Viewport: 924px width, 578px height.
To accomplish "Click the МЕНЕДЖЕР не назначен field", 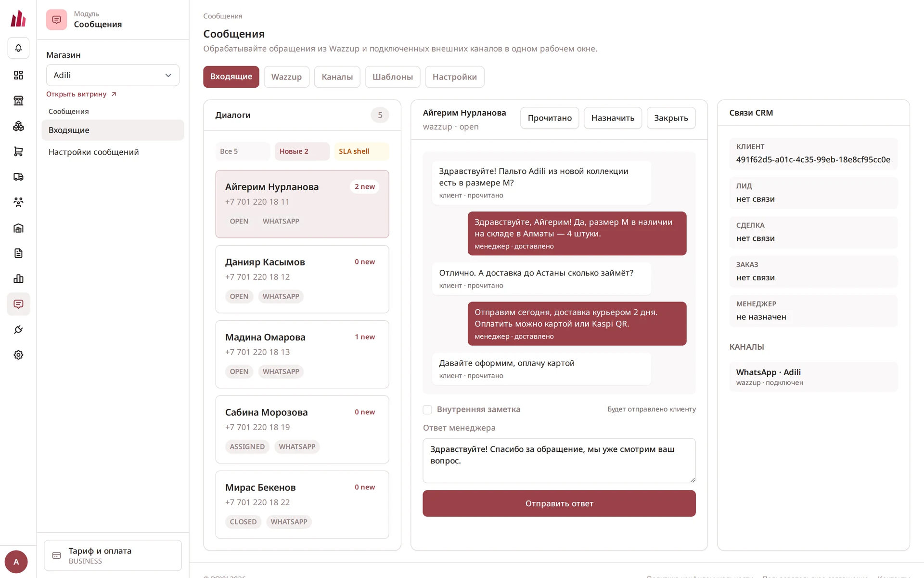I will [x=813, y=311].
